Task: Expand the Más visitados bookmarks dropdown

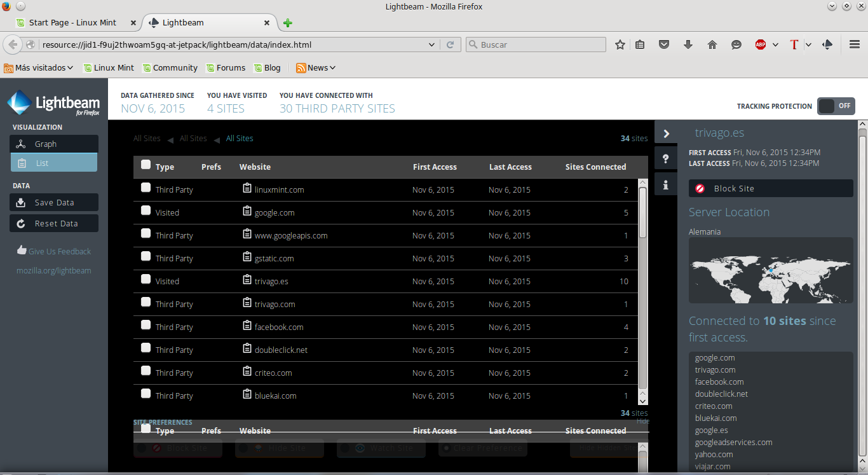Action: tap(39, 67)
